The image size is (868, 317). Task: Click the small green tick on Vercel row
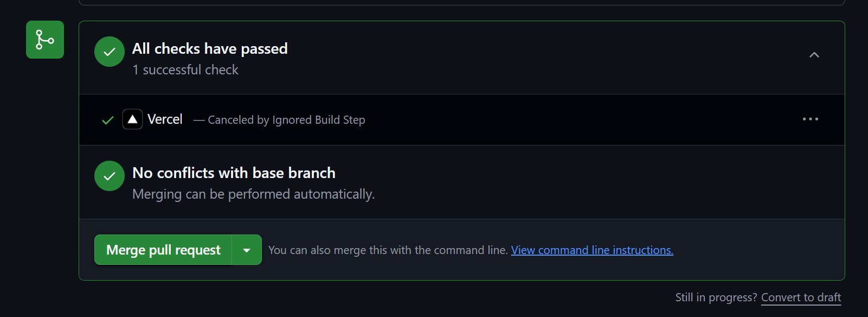click(x=108, y=120)
